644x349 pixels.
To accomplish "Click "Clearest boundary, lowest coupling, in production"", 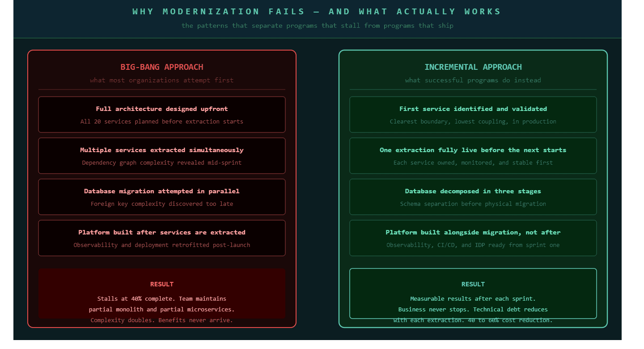I will (x=473, y=122).
